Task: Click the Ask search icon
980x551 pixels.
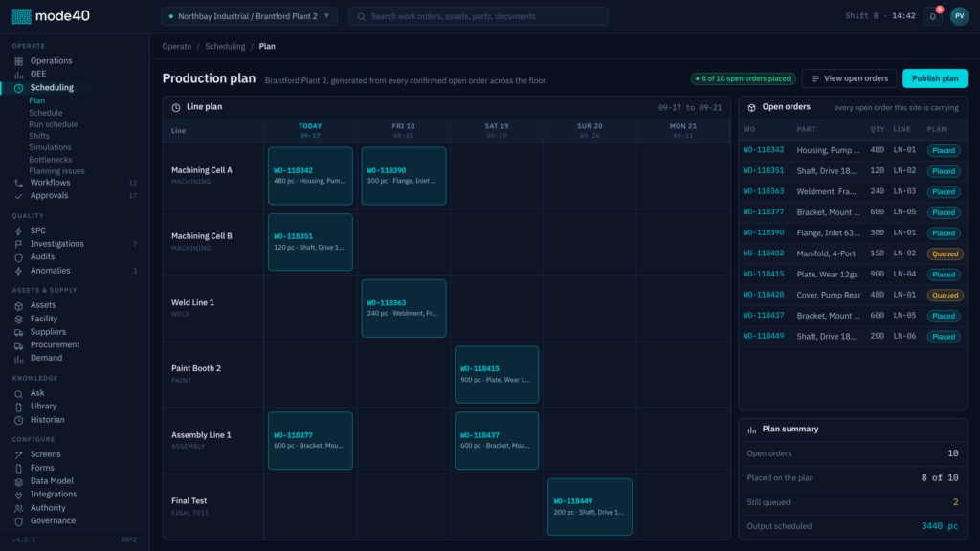Action: click(x=19, y=393)
